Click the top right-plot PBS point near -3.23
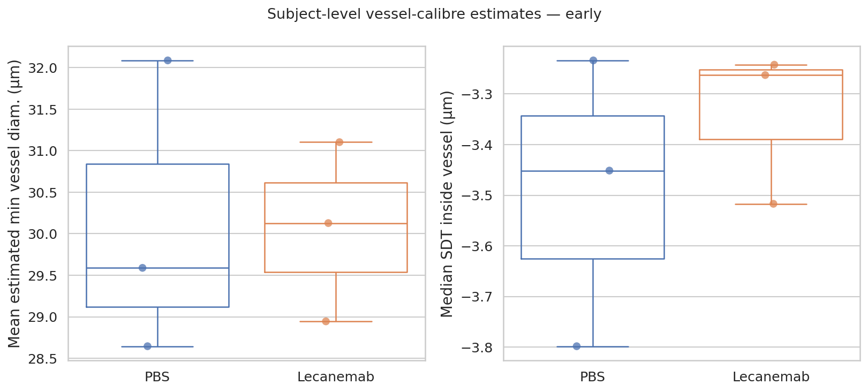Image resolution: width=868 pixels, height=392 pixels. (x=593, y=61)
